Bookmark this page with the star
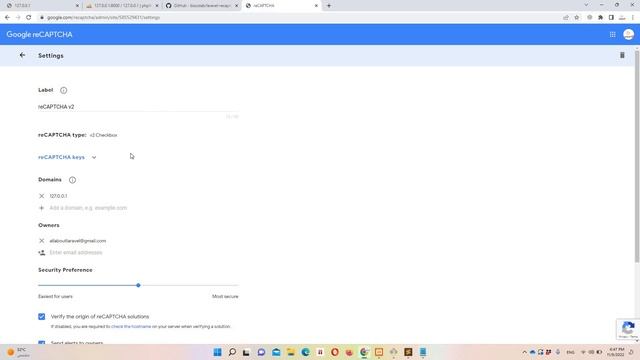The width and height of the screenshot is (640, 360). tap(576, 18)
